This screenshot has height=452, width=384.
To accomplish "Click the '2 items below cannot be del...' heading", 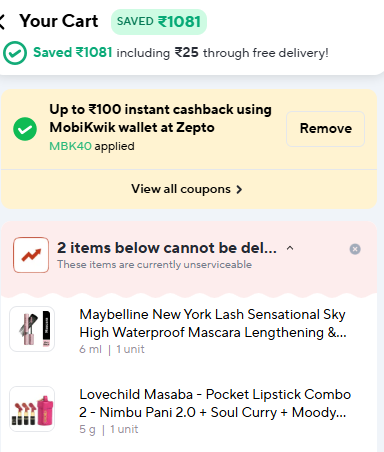I will 167,248.
